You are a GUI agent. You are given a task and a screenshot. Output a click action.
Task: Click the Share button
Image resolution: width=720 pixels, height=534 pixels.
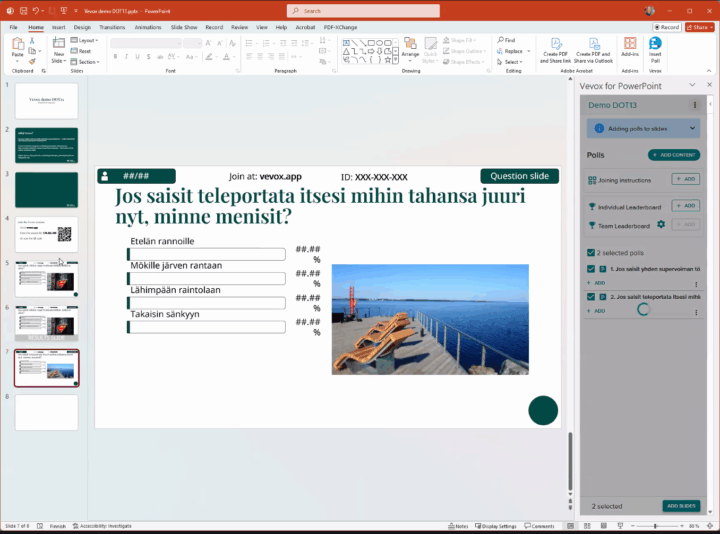(x=700, y=27)
